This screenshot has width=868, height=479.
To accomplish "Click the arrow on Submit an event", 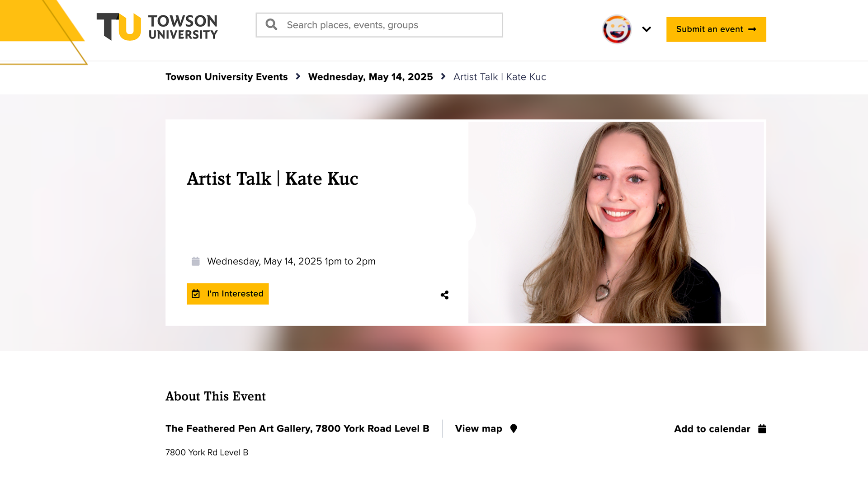I will 752,29.
